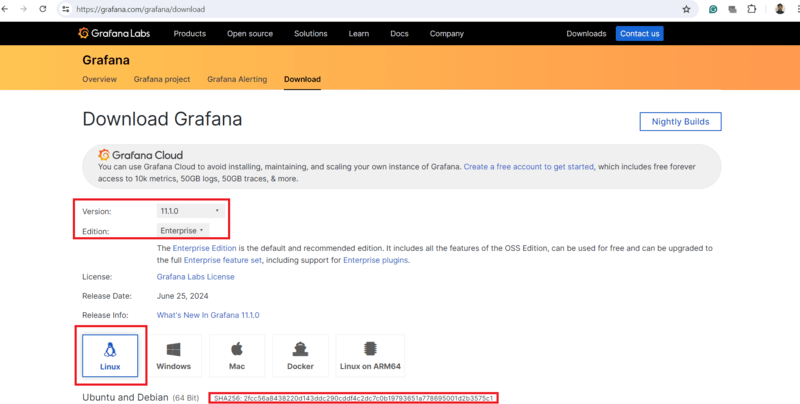Open the Enterprise feature set link
This screenshot has height=404, width=800.
click(x=222, y=260)
